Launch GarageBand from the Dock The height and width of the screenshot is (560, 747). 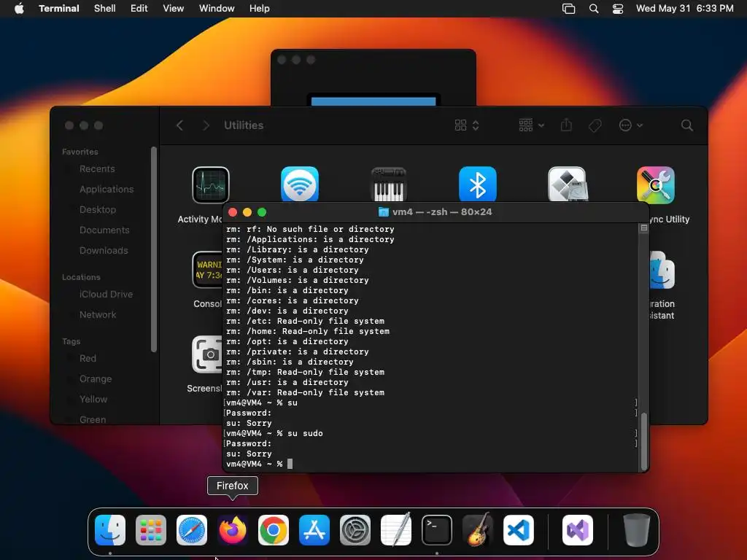(478, 530)
